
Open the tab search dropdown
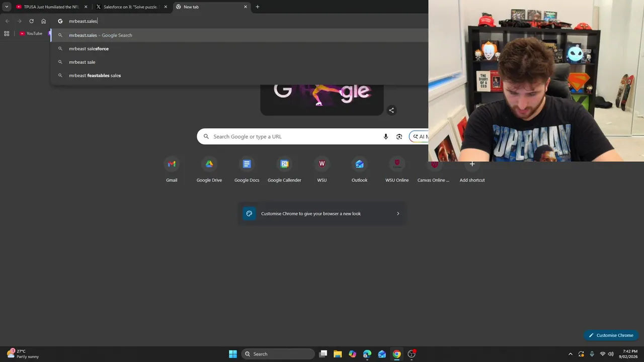click(7, 7)
